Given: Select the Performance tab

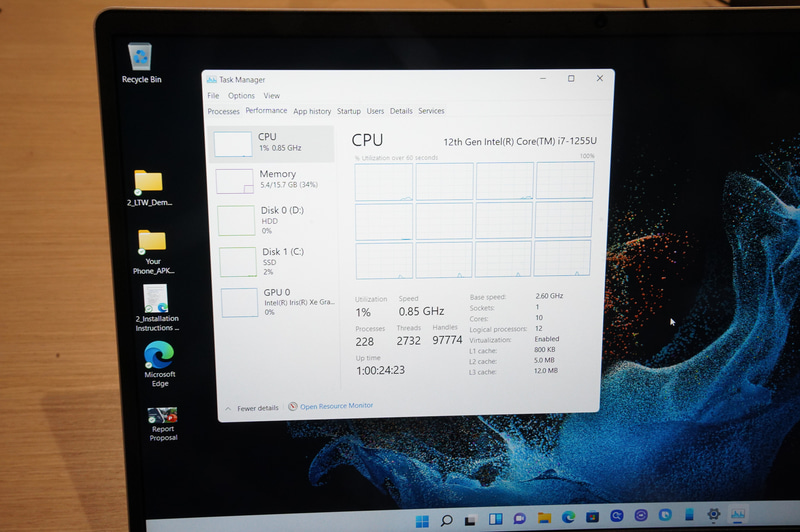Looking at the screenshot, I should 266,111.
